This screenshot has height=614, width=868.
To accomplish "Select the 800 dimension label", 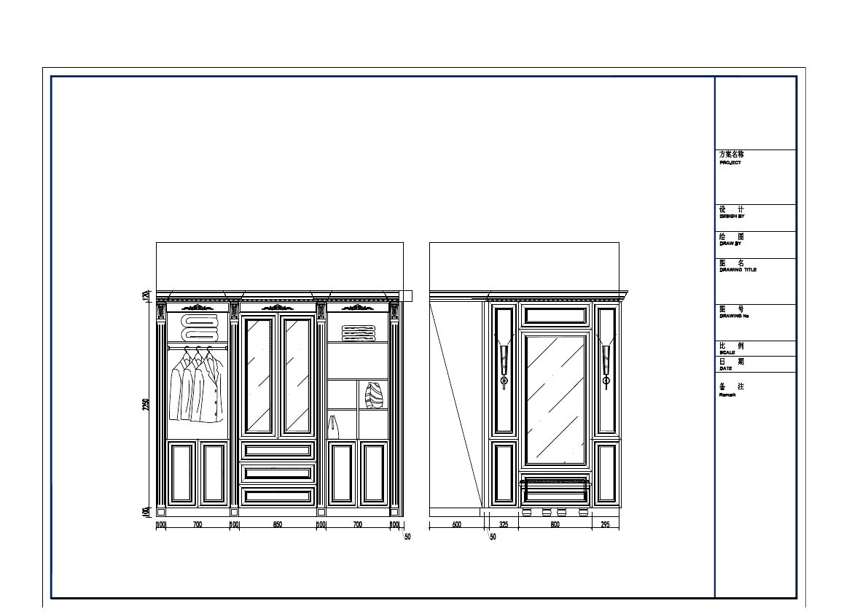I will 555,524.
